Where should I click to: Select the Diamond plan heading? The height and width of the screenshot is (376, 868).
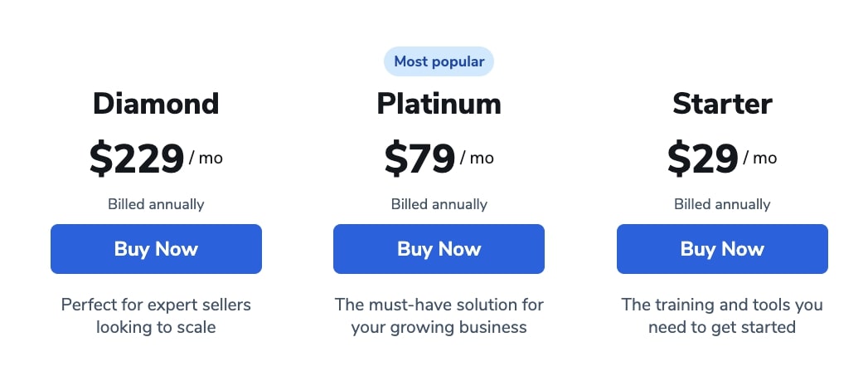(156, 104)
